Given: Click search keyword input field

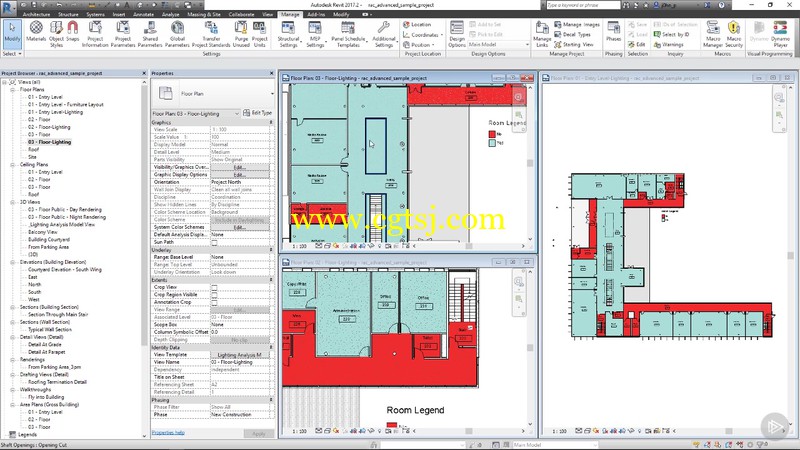Looking at the screenshot, I should click(x=583, y=5).
